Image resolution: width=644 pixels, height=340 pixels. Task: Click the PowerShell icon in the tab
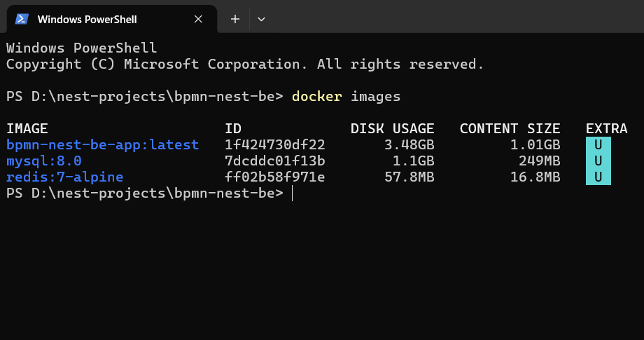22,19
